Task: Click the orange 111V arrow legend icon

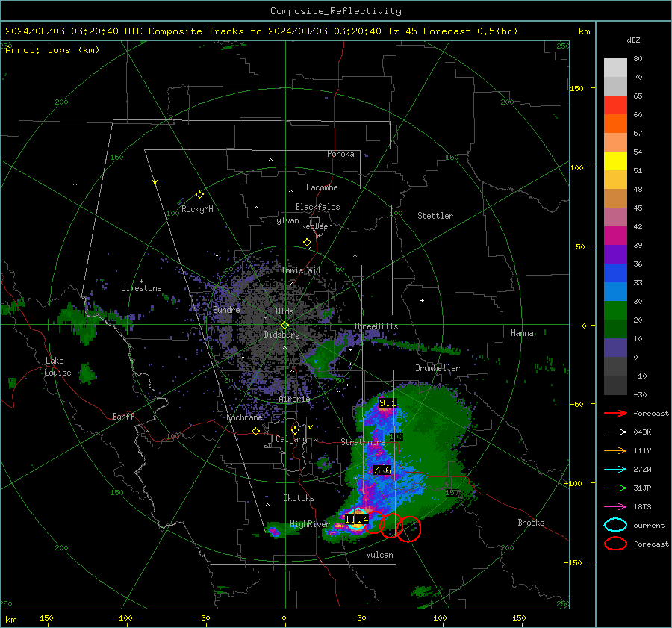Action: [x=615, y=450]
